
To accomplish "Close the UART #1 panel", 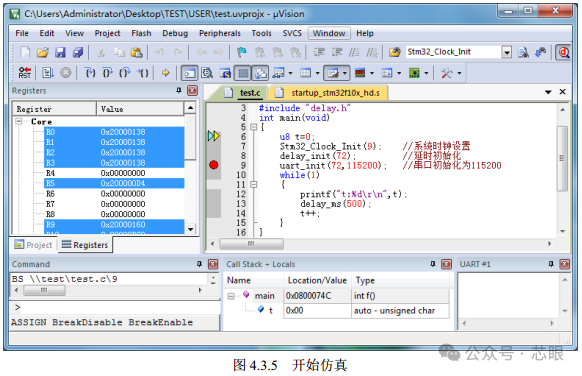I will [564, 264].
